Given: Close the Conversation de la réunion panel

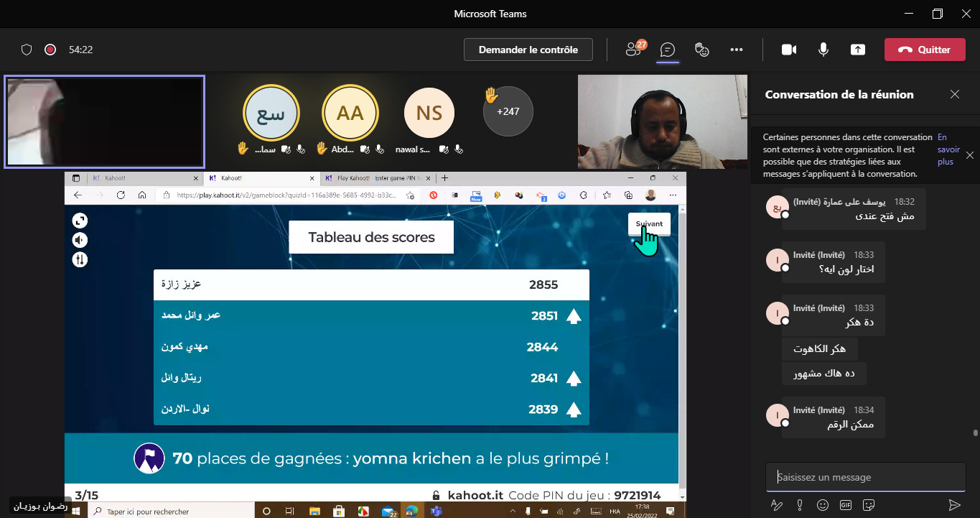Looking at the screenshot, I should coord(955,94).
